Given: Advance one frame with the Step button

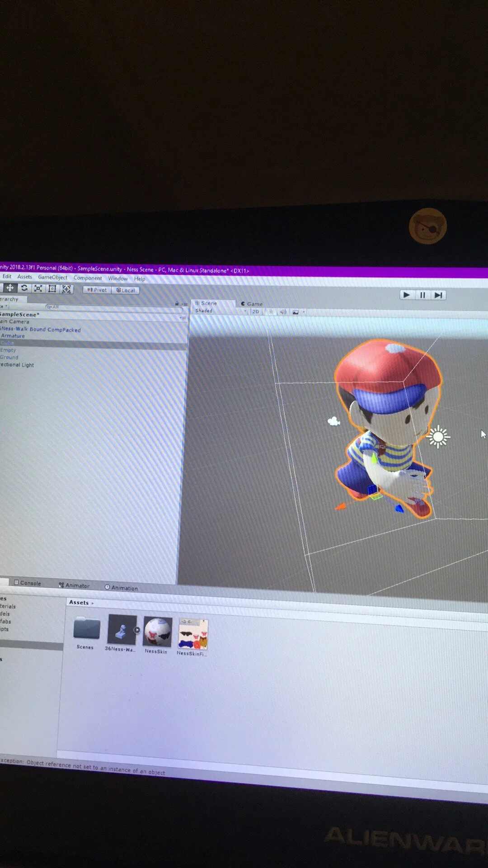Looking at the screenshot, I should tap(438, 295).
